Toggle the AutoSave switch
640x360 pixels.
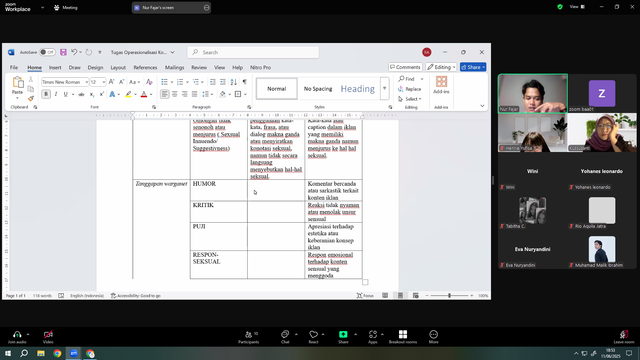(47, 52)
